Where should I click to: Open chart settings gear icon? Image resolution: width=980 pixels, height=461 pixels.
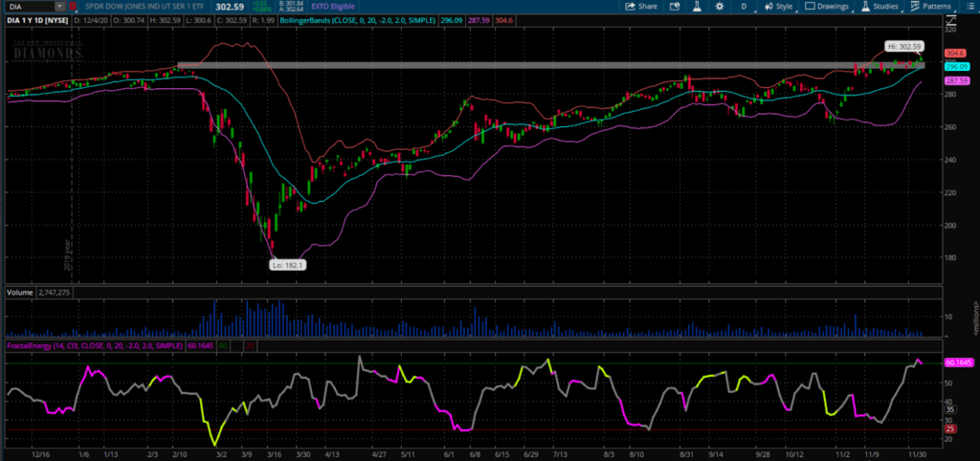pos(720,7)
